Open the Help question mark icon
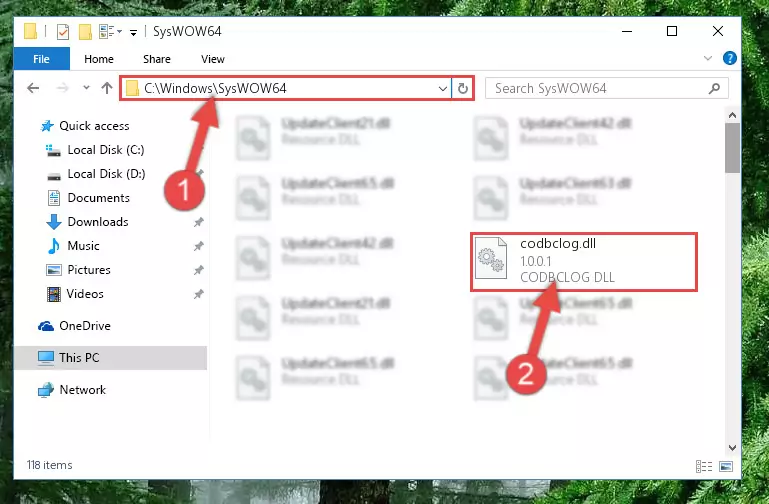Screen dimensions: 769x504 tap(730, 58)
